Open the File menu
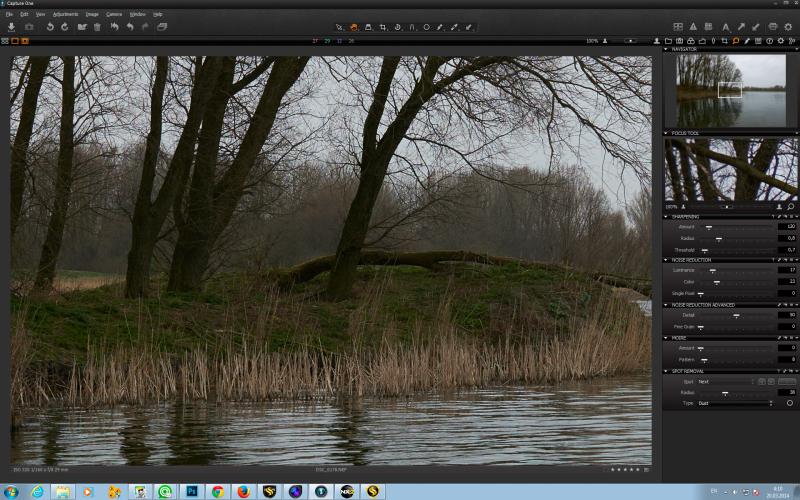Image resolution: width=800 pixels, height=500 pixels. coord(9,14)
